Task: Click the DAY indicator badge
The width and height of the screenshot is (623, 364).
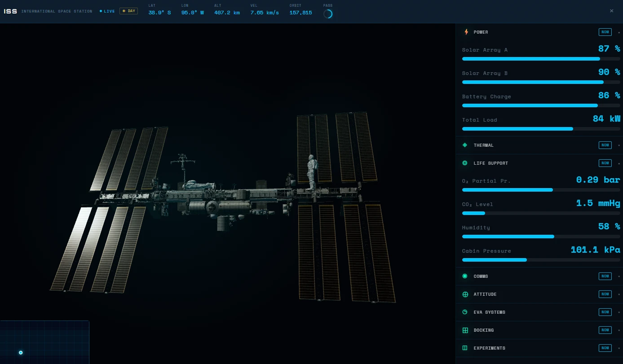Action: 128,11
